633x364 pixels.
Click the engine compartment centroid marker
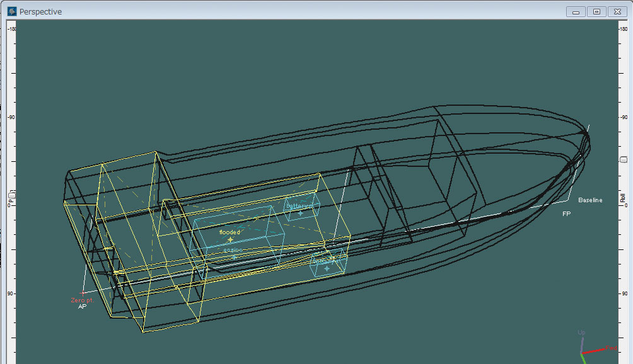(x=234, y=257)
